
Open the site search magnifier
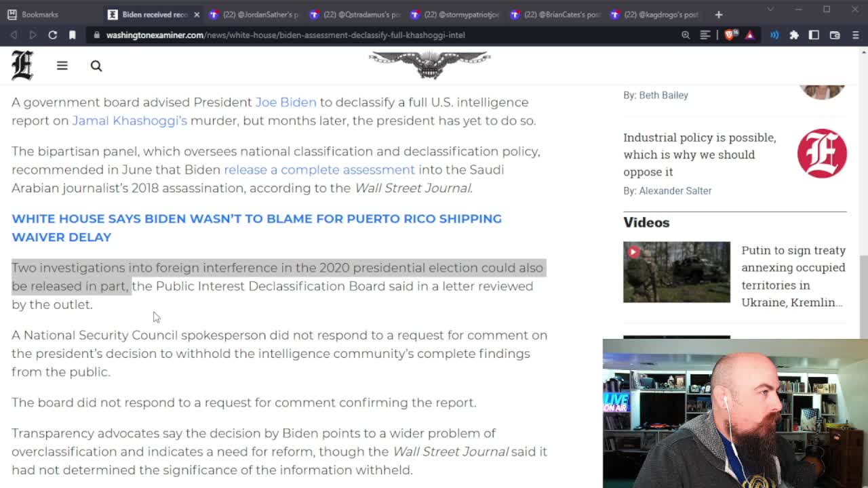click(x=96, y=66)
